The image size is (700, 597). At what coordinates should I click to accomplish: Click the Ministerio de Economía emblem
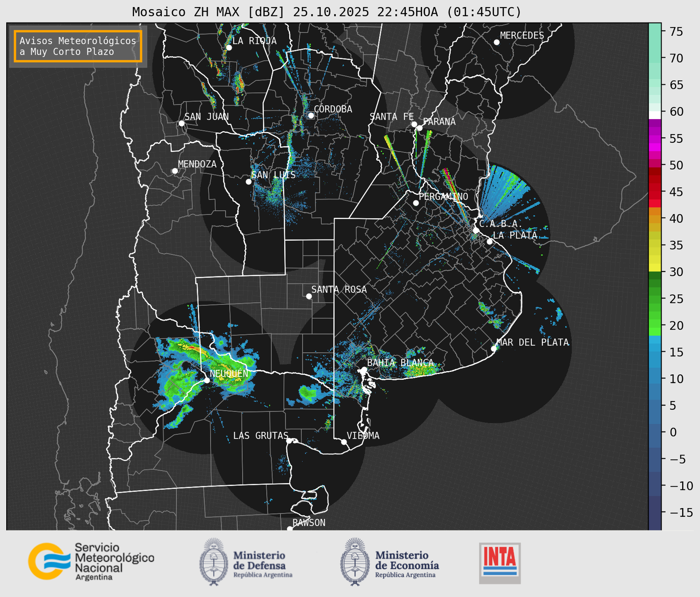pos(354,562)
